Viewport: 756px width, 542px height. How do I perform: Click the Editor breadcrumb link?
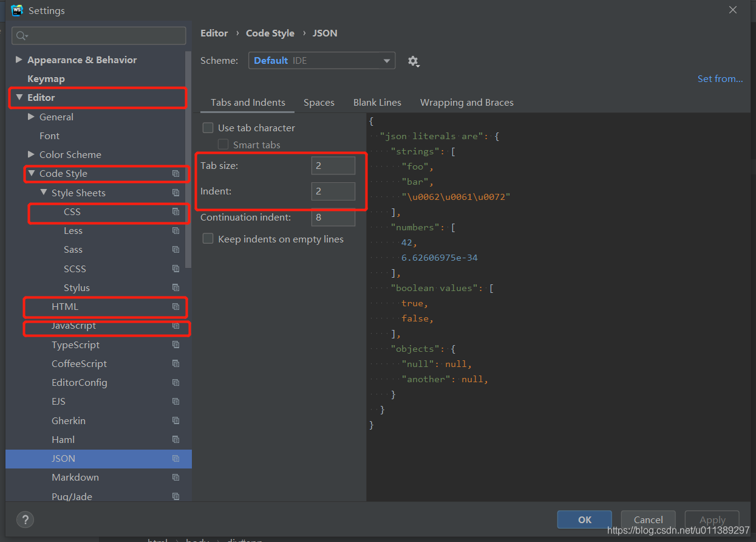[x=214, y=33]
